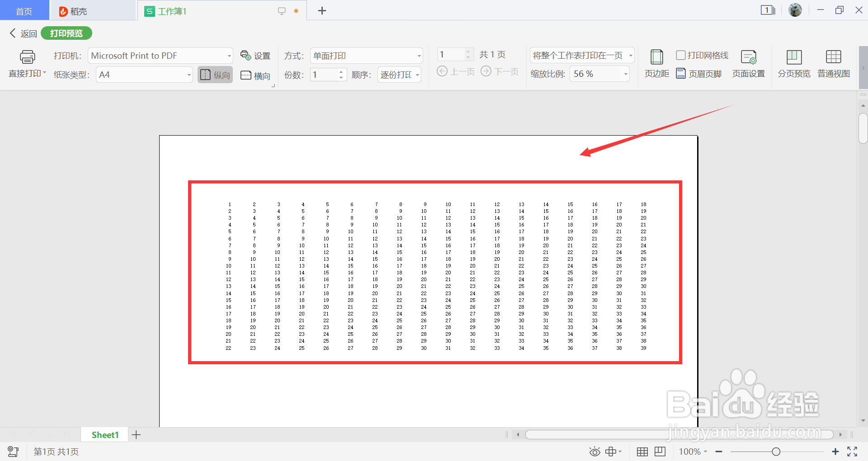Open the page margins 页边距 tool

(656, 64)
